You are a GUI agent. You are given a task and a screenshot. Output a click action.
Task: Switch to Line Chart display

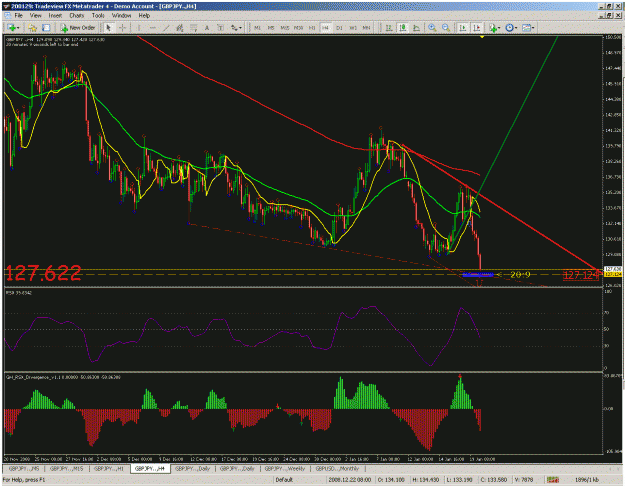tap(417, 28)
